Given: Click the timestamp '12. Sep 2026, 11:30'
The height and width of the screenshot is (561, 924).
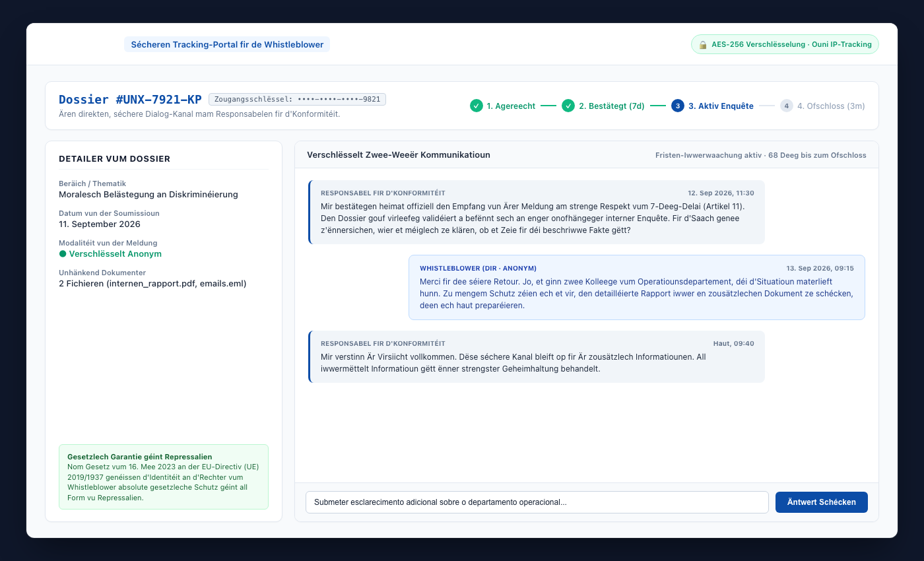Looking at the screenshot, I should click(x=721, y=193).
